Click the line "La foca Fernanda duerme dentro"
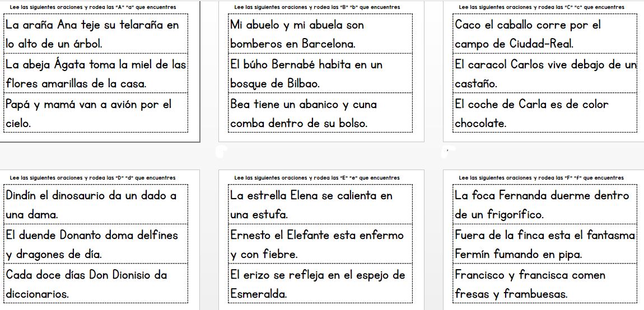The width and height of the screenshot is (644, 310). click(x=542, y=195)
